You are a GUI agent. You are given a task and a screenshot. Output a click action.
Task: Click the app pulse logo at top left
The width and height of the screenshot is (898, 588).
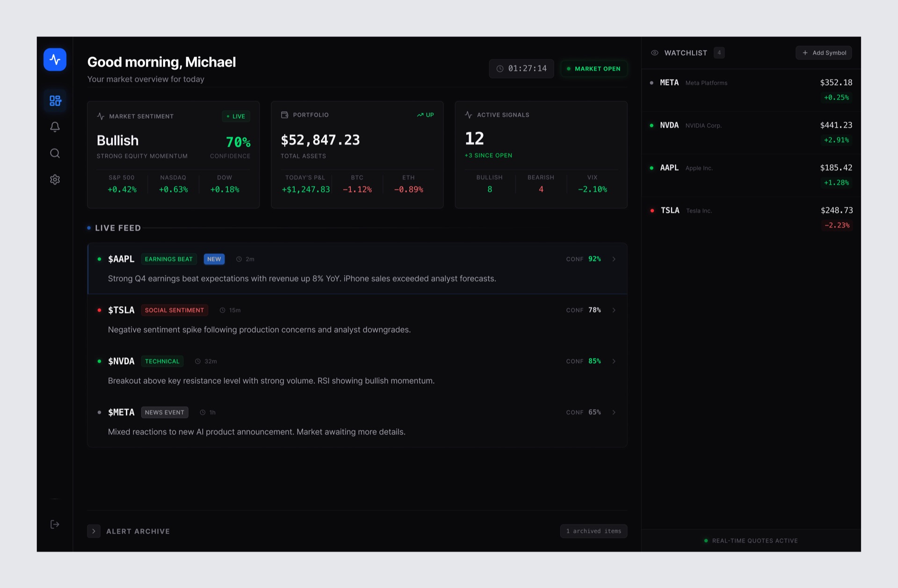55,59
